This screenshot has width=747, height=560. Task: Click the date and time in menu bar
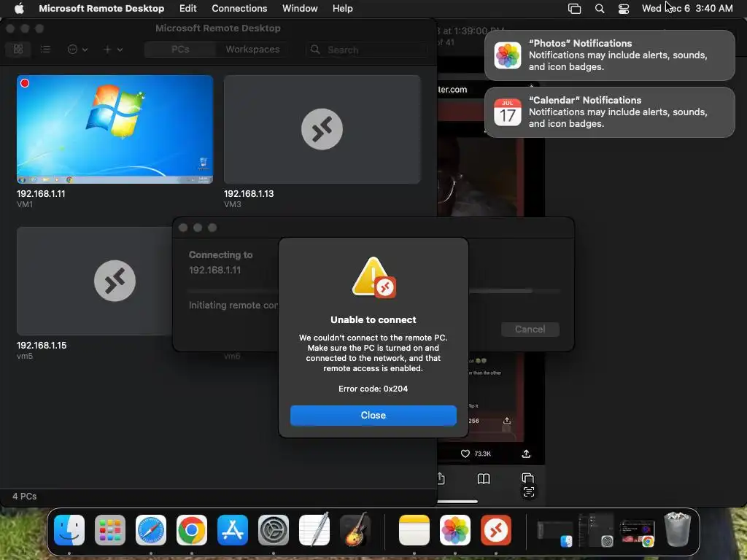687,8
